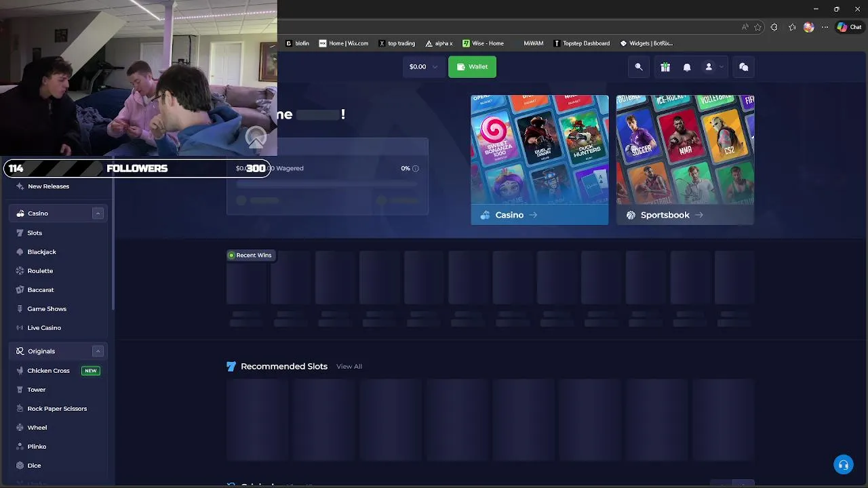Open the Home | Wix.com bookmark
Viewport: 868px width, 488px height.
tap(344, 43)
